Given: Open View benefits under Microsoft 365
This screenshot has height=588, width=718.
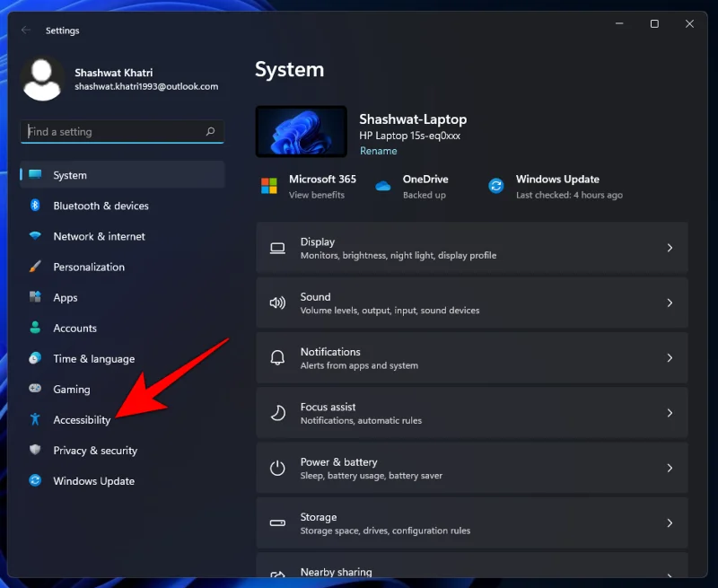Looking at the screenshot, I should tap(316, 194).
